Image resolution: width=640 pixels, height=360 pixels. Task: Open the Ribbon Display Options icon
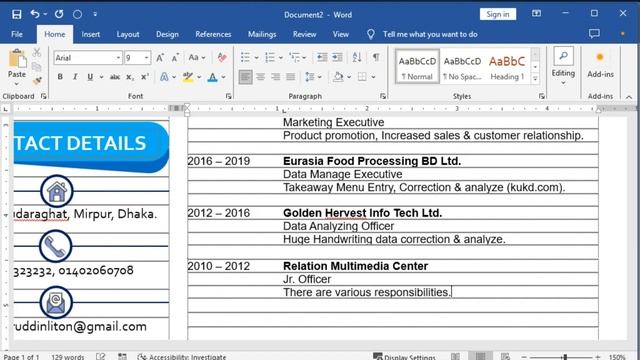coord(536,14)
